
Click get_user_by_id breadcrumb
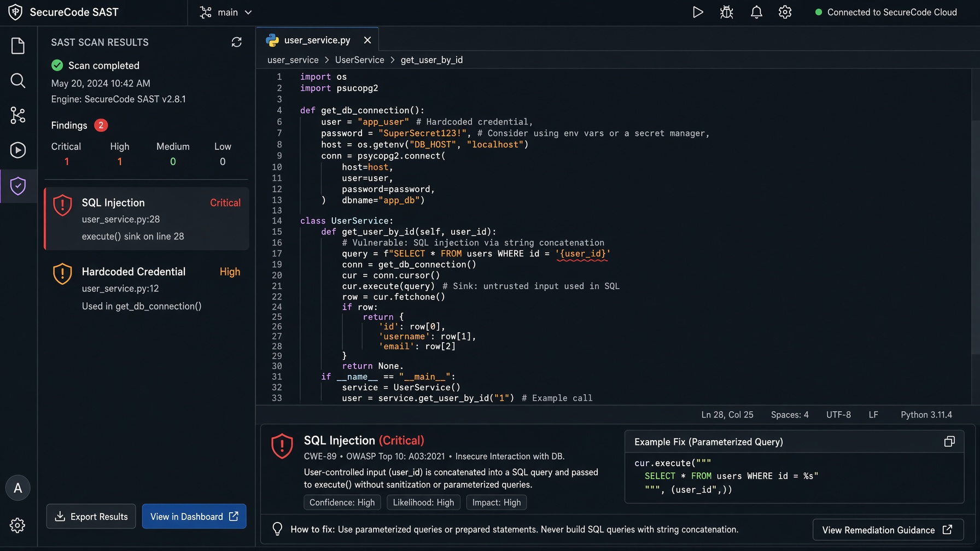431,60
